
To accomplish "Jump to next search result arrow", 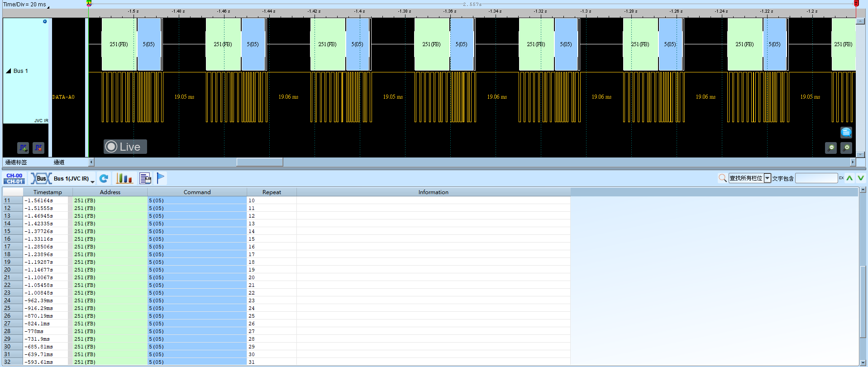I will point(861,178).
